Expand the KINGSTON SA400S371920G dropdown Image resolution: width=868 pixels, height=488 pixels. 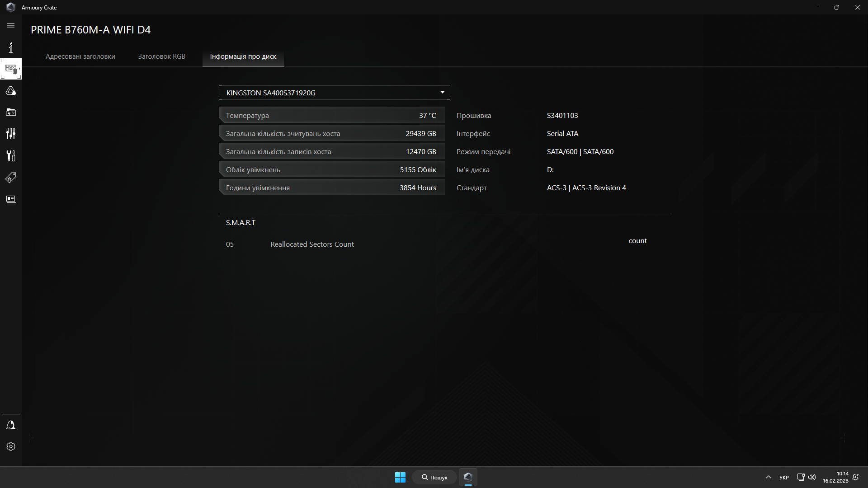point(442,92)
